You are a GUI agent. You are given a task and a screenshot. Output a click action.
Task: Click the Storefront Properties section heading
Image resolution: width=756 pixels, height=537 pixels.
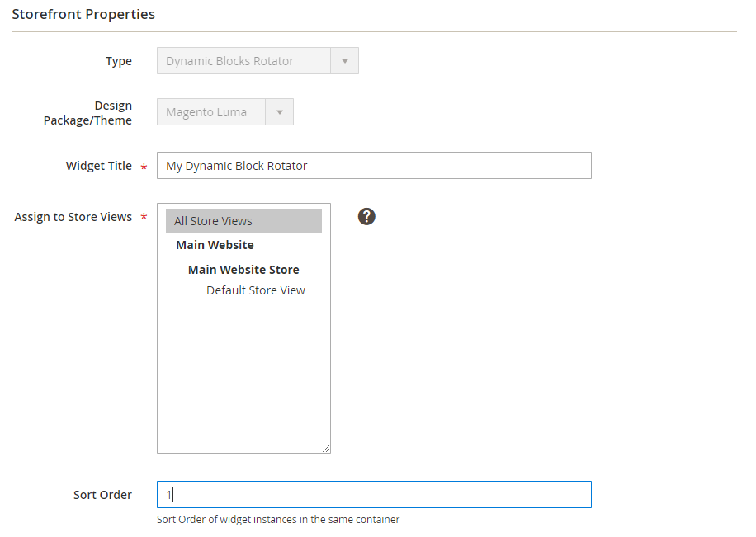point(83,15)
